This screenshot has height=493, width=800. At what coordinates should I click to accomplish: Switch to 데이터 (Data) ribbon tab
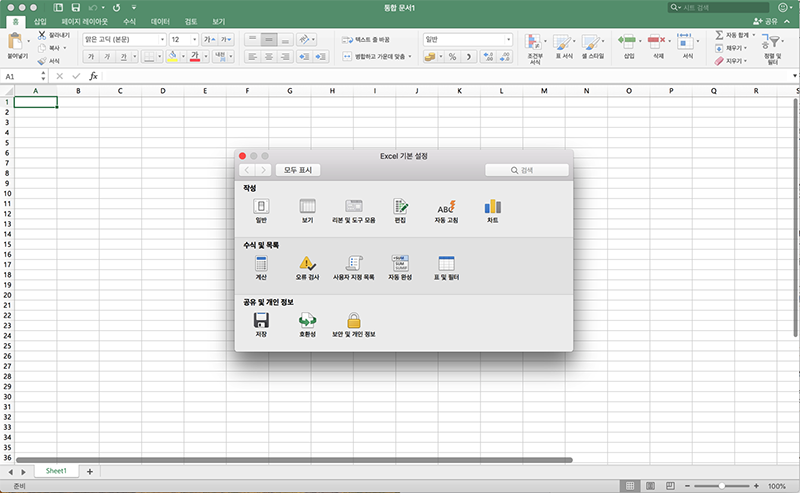(x=160, y=21)
